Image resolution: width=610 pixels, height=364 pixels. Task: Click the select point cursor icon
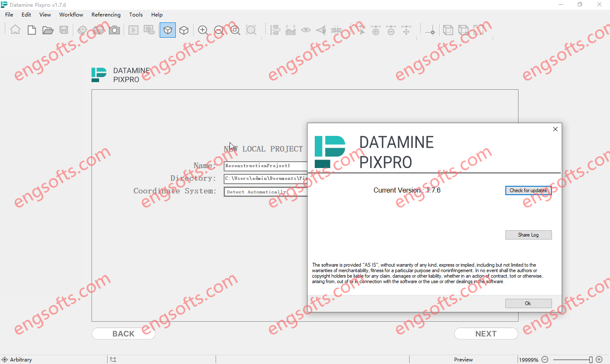(360, 30)
